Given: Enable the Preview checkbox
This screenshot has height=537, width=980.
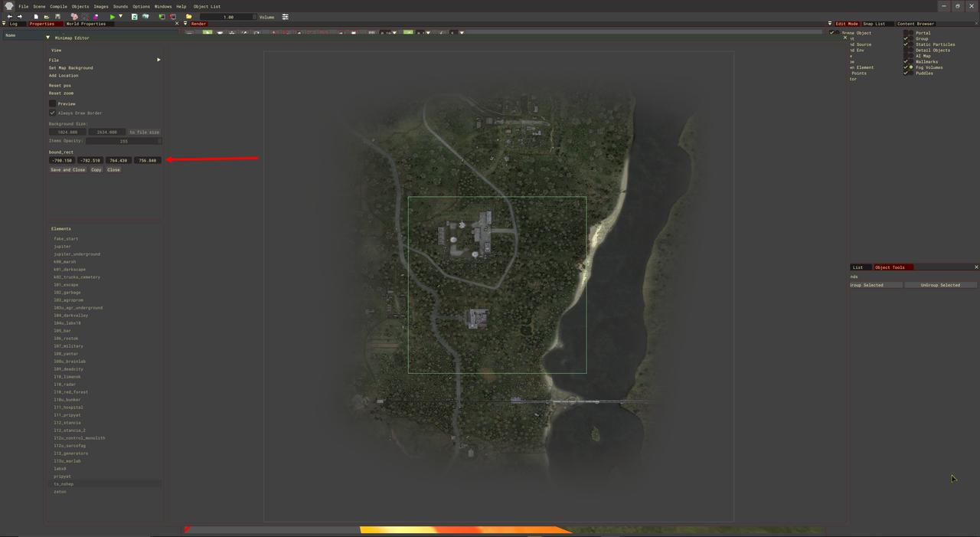Looking at the screenshot, I should point(52,103).
